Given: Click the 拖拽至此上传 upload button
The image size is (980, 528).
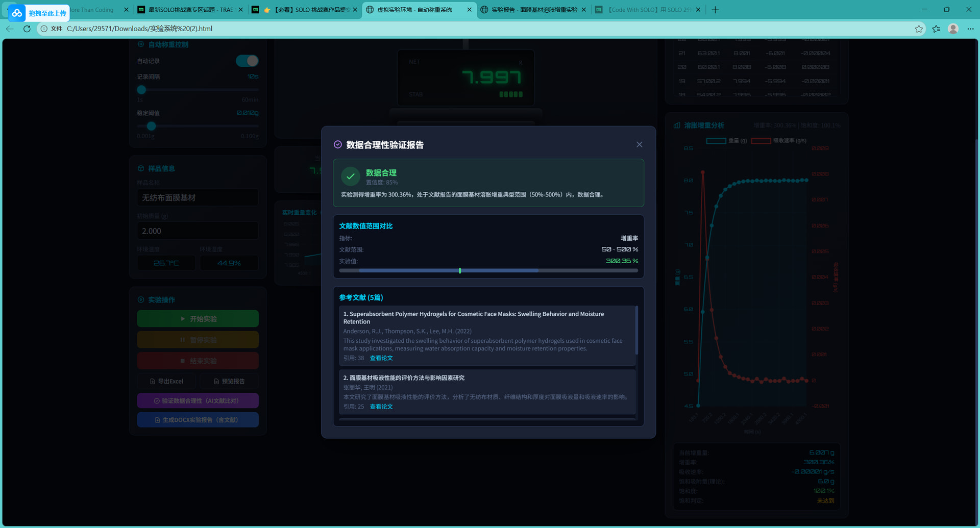Looking at the screenshot, I should click(x=39, y=13).
